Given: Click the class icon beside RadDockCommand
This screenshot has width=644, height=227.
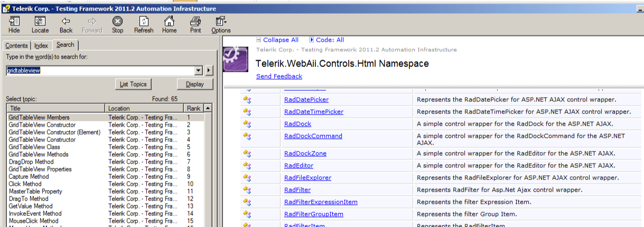Looking at the screenshot, I should point(247,136).
